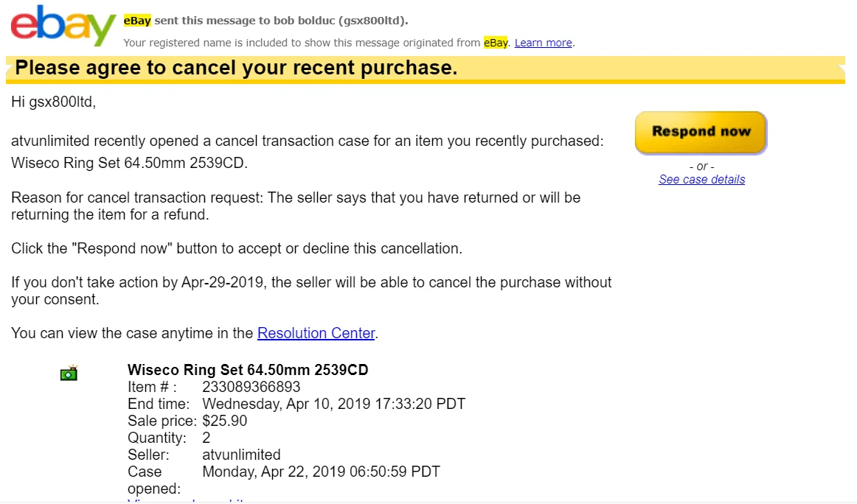Open the Resolution Center link
The height and width of the screenshot is (504, 857).
point(316,334)
